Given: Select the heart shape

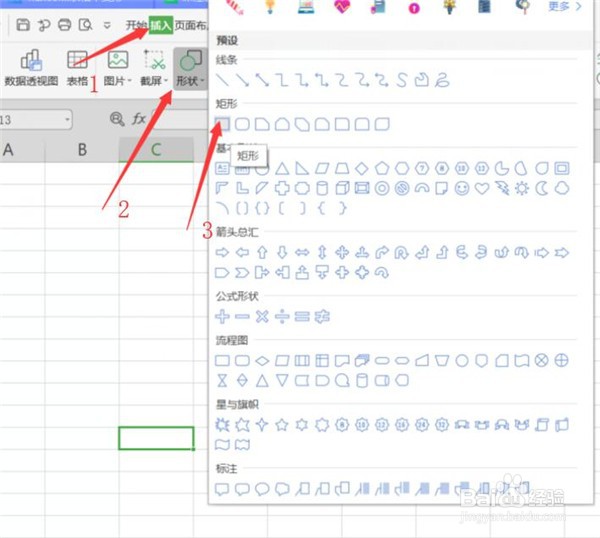Looking at the screenshot, I should tap(482, 188).
